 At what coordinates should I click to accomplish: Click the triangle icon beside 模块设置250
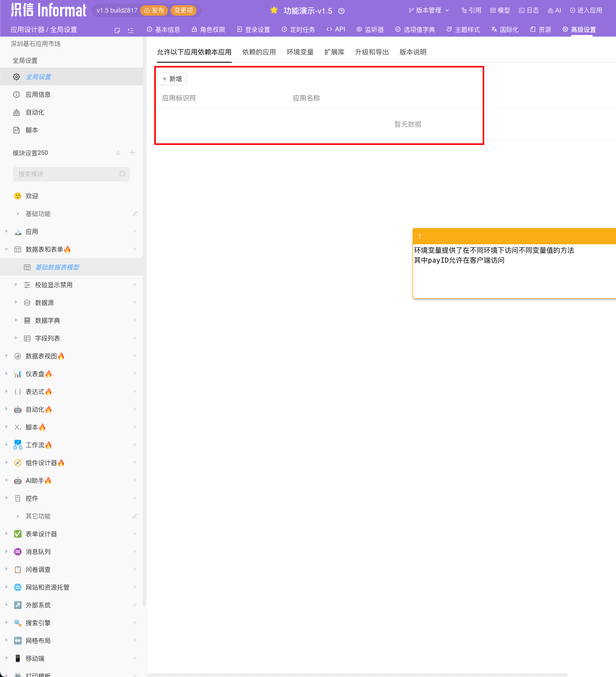(x=118, y=153)
